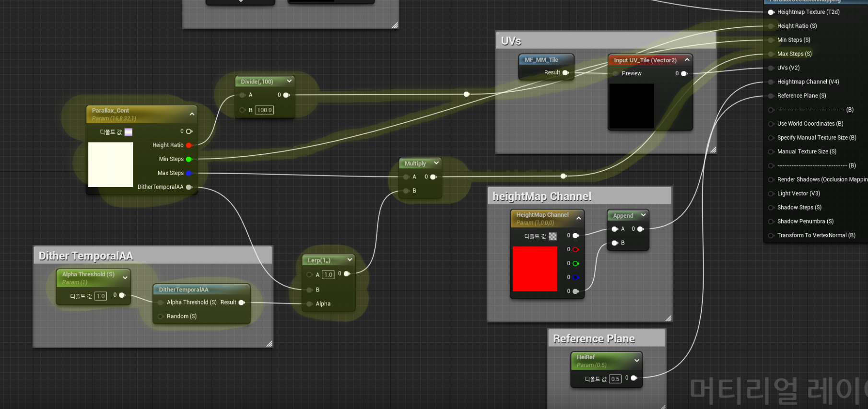Click the red HeightMap Channel preview

coord(535,269)
